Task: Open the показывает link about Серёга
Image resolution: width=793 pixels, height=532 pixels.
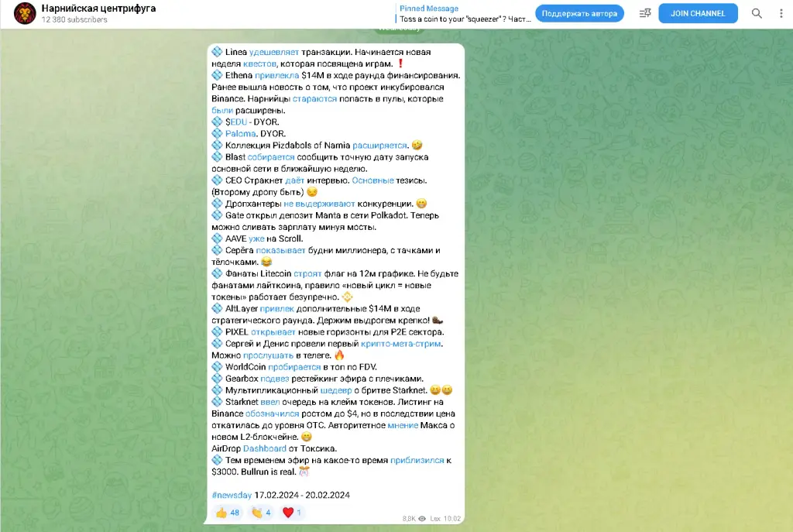Action: [280, 250]
